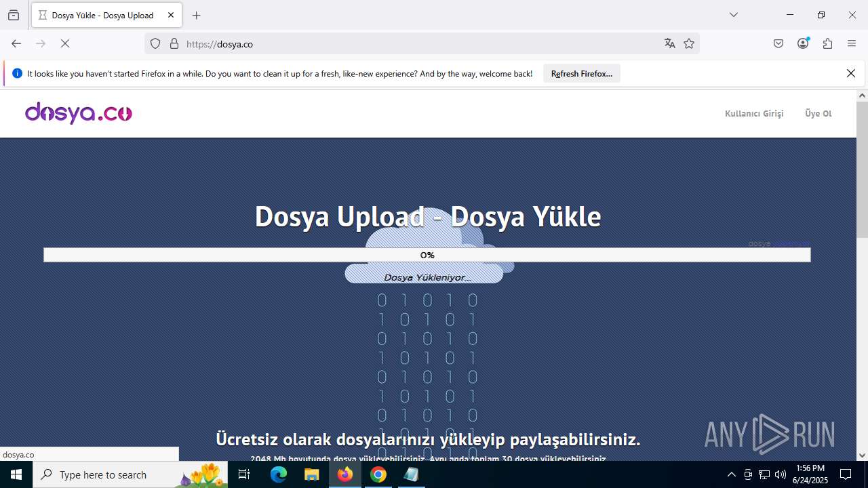Open the notepad-like taskbar app
Image resolution: width=868 pixels, height=488 pixels.
[x=411, y=474]
